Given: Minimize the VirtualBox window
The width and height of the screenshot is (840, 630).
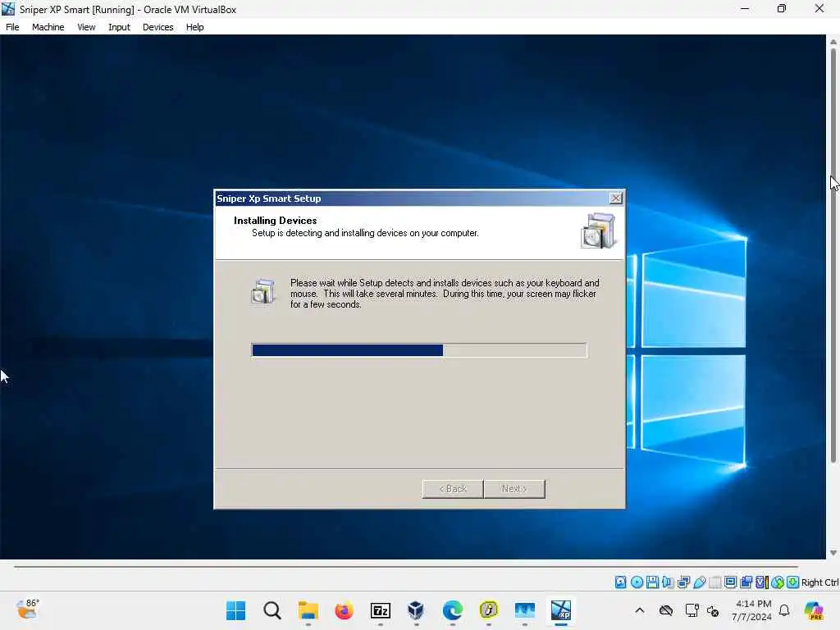Looking at the screenshot, I should click(x=745, y=9).
